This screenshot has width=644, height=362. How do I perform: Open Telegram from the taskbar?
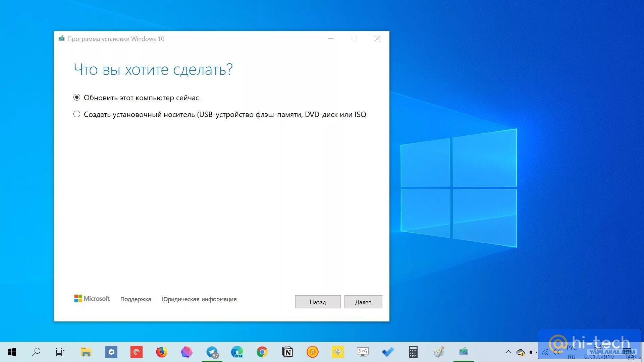(212, 352)
